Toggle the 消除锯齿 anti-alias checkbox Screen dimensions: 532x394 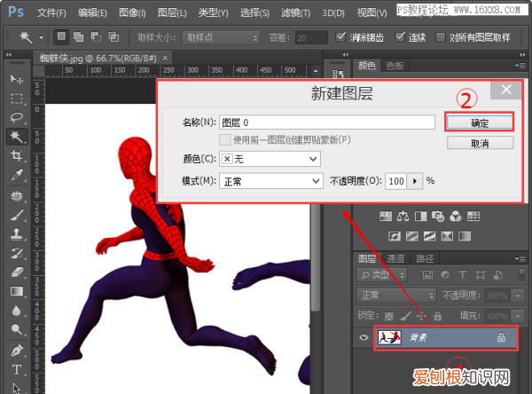(x=340, y=36)
